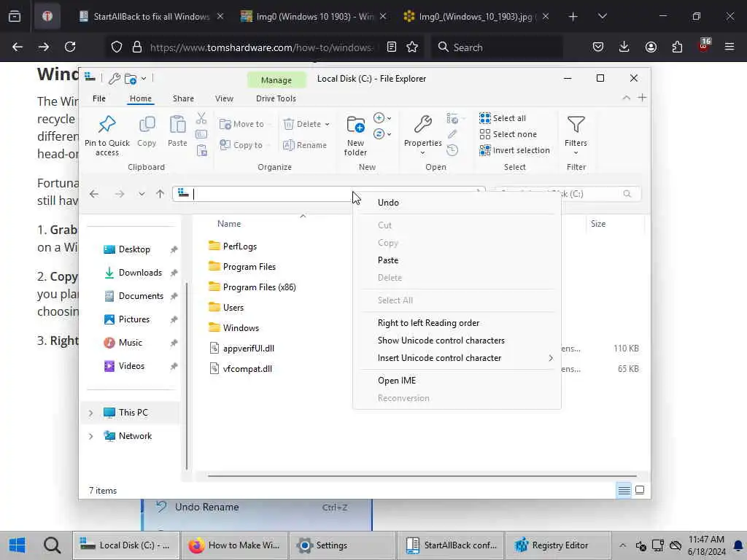
Task: Choose Open IME in context menu
Action: [457, 381]
